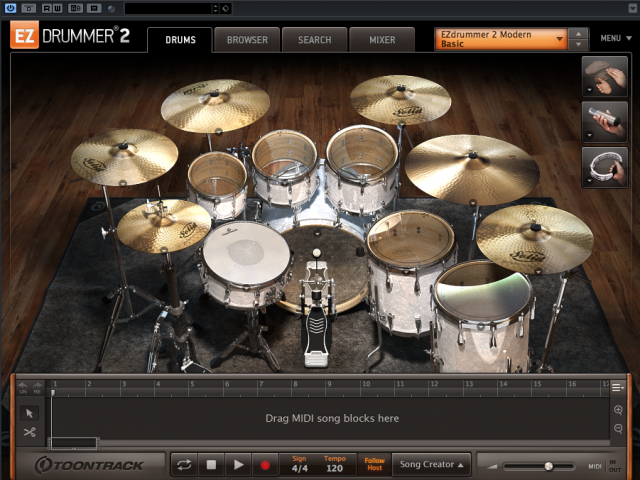
Task: Hit the large ride cymbal on right
Action: click(472, 169)
